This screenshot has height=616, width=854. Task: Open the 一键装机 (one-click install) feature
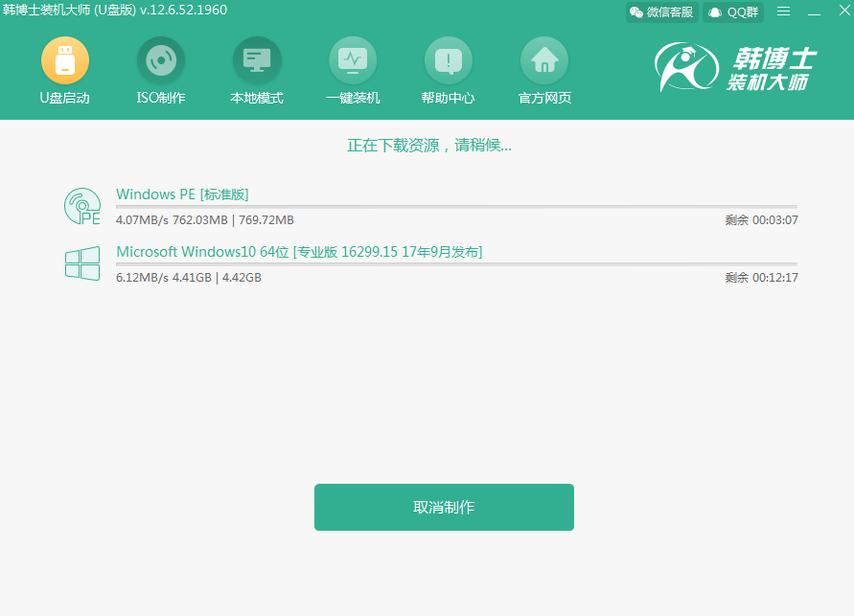(x=352, y=70)
